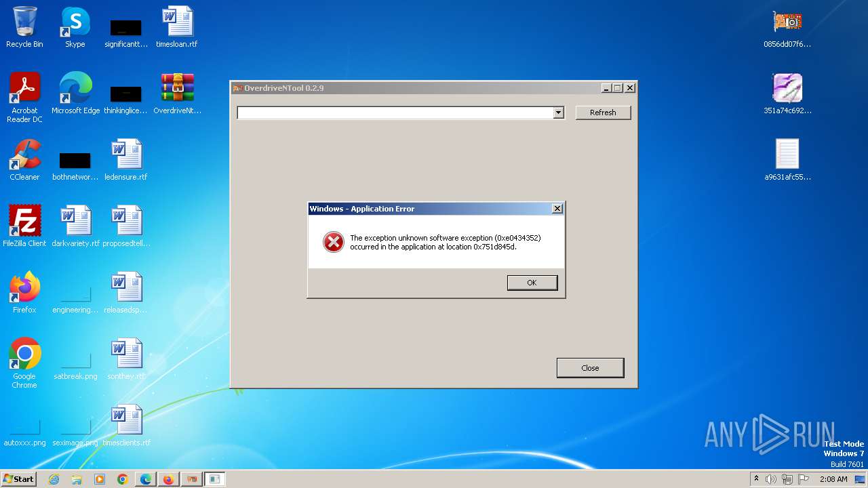
Task: Click OK in the Application Error dialog
Action: pyautogui.click(x=532, y=283)
